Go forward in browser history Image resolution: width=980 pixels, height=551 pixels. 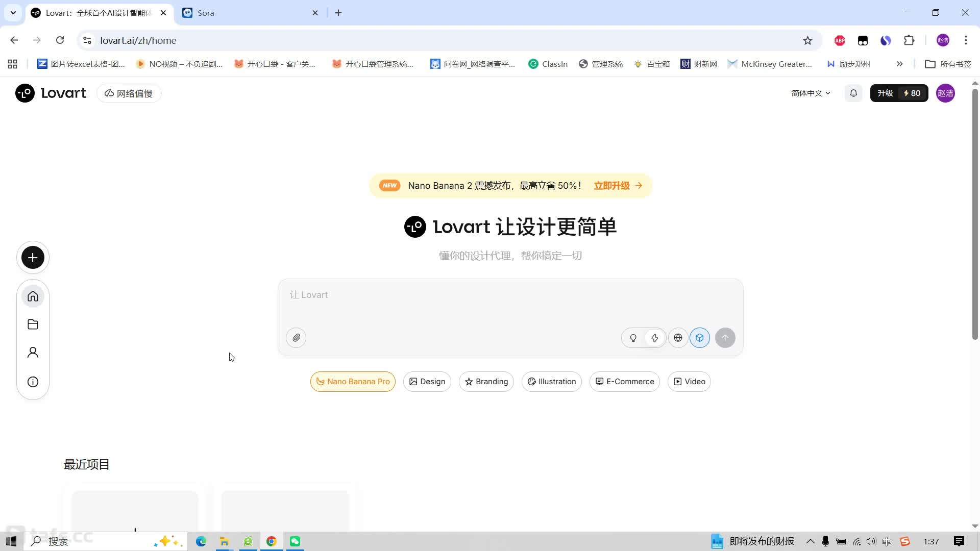pos(37,40)
